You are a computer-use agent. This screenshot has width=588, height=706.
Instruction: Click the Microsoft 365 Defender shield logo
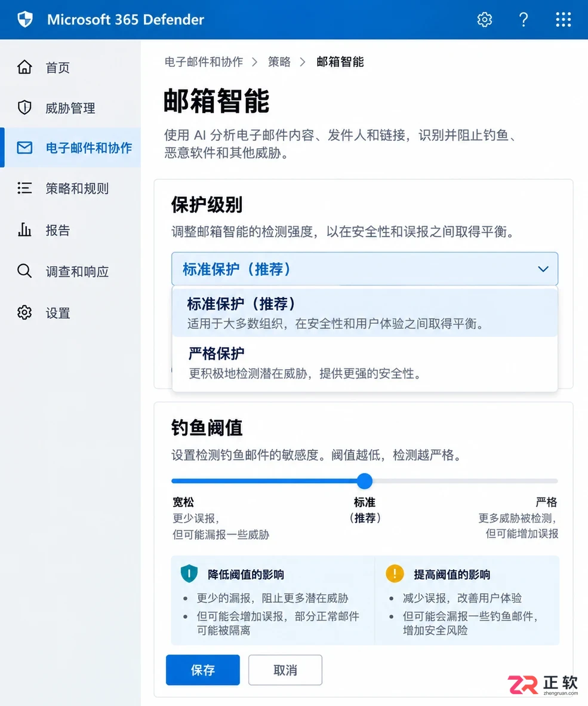coord(24,19)
